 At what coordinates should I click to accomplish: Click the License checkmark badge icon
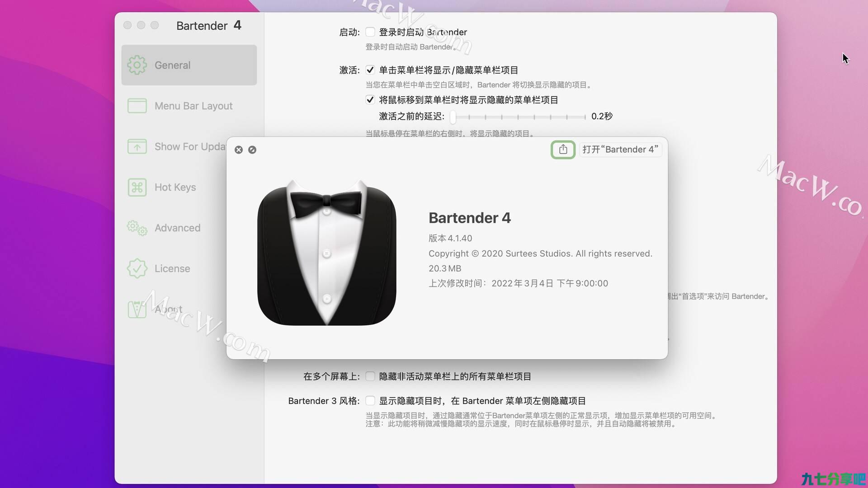pos(137,268)
